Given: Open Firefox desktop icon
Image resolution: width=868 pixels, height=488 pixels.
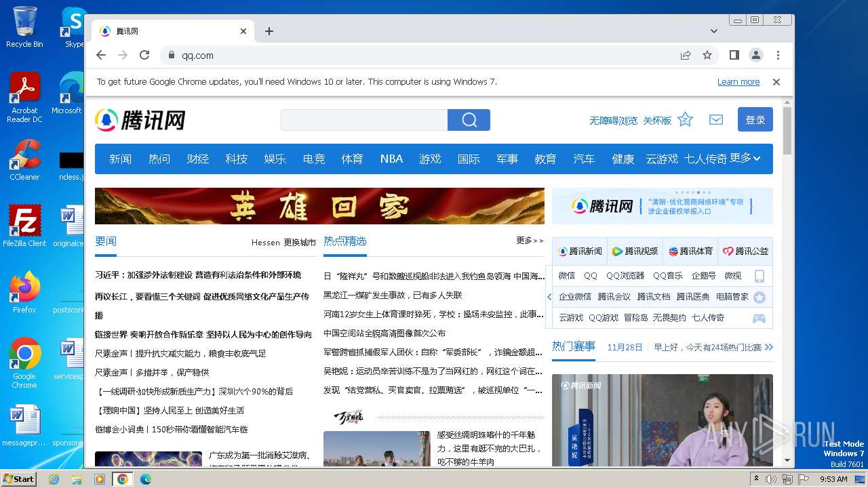Looking at the screenshot, I should pos(24,292).
